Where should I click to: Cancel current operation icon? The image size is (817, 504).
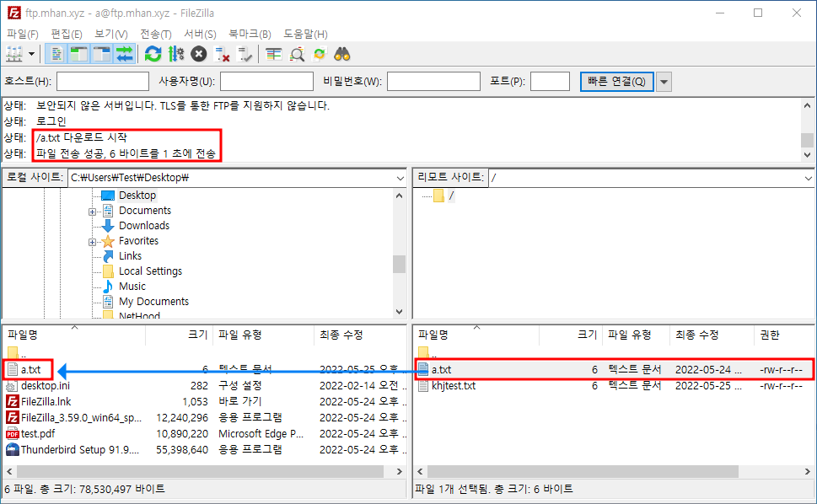point(198,54)
